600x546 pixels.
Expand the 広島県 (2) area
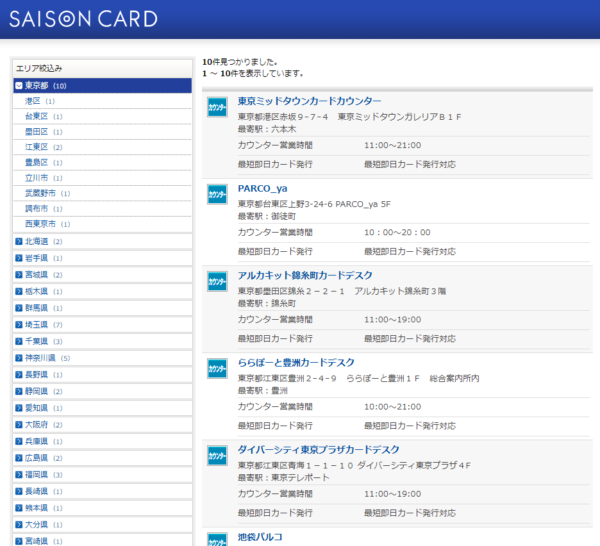pyautogui.click(x=103, y=458)
